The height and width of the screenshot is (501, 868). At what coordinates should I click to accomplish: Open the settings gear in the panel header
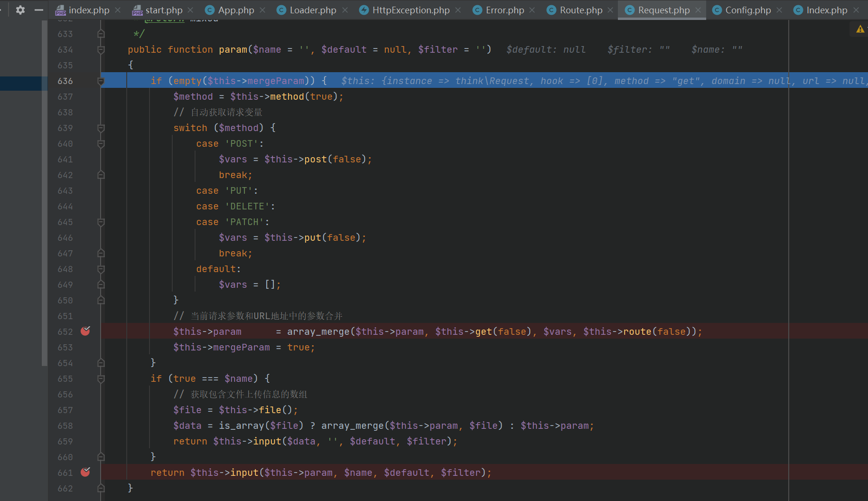tap(20, 9)
